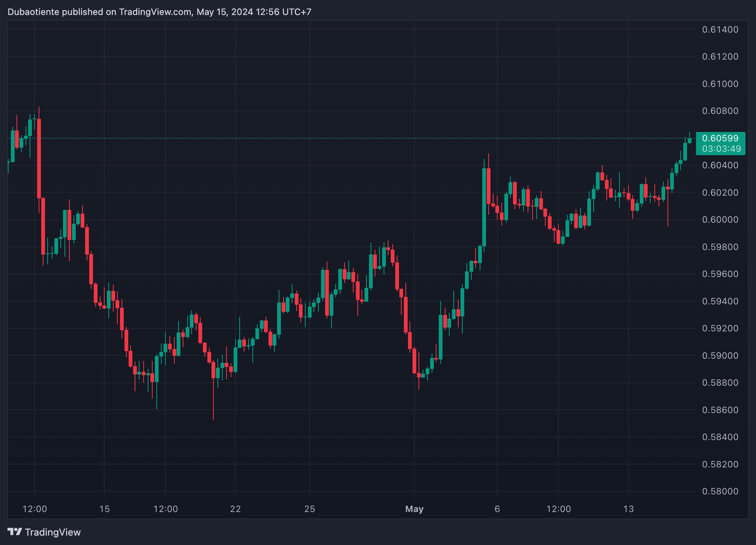This screenshot has width=756, height=545.
Task: Click the candle countdown timer 03:03:49
Action: pyautogui.click(x=721, y=149)
